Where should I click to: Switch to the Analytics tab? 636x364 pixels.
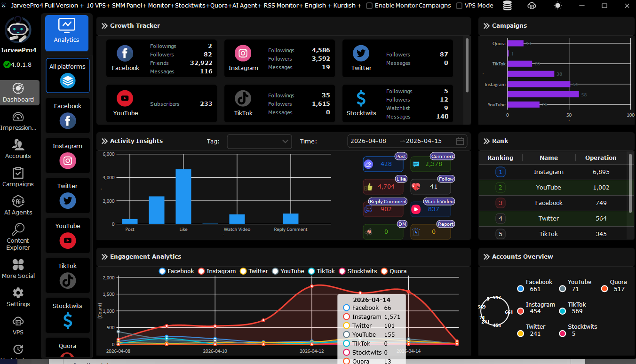pos(67,33)
